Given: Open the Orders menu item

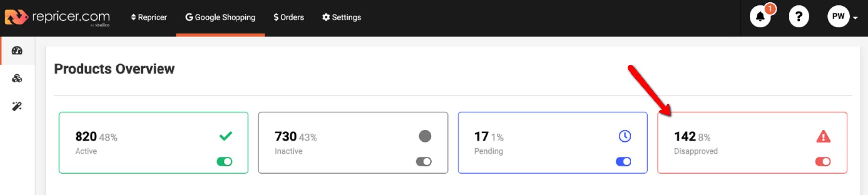Looking at the screenshot, I should coord(289,17).
